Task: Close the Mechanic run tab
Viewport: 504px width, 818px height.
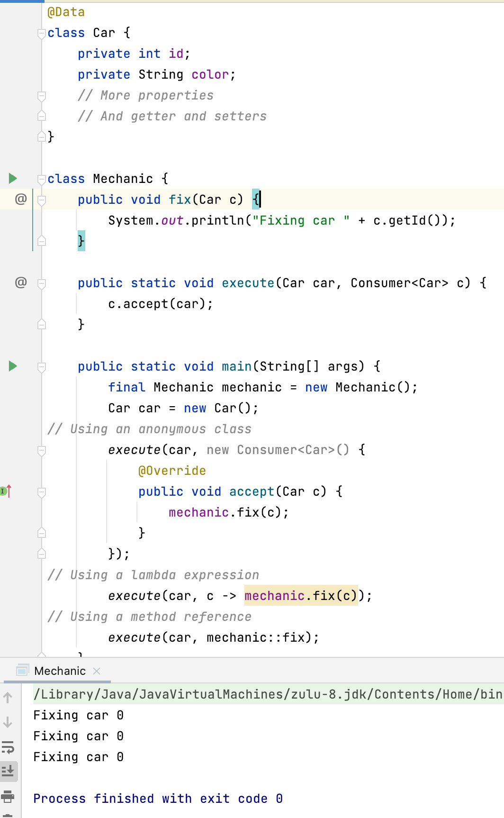Action: [x=97, y=671]
